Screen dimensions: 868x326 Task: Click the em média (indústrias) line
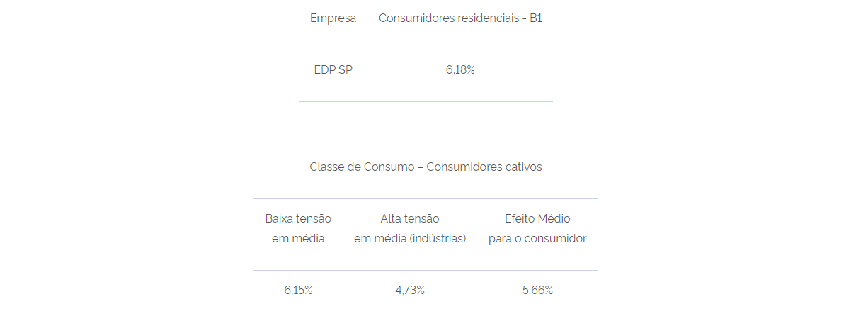tap(410, 239)
